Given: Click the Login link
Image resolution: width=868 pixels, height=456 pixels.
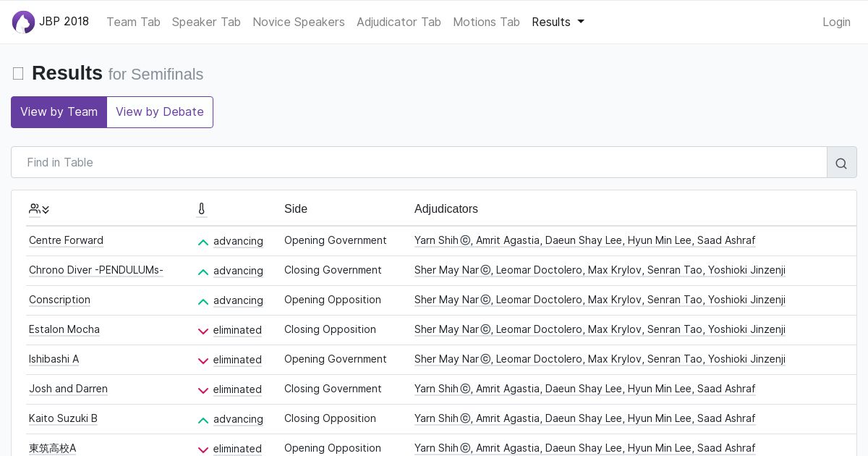Looking at the screenshot, I should click(x=836, y=22).
